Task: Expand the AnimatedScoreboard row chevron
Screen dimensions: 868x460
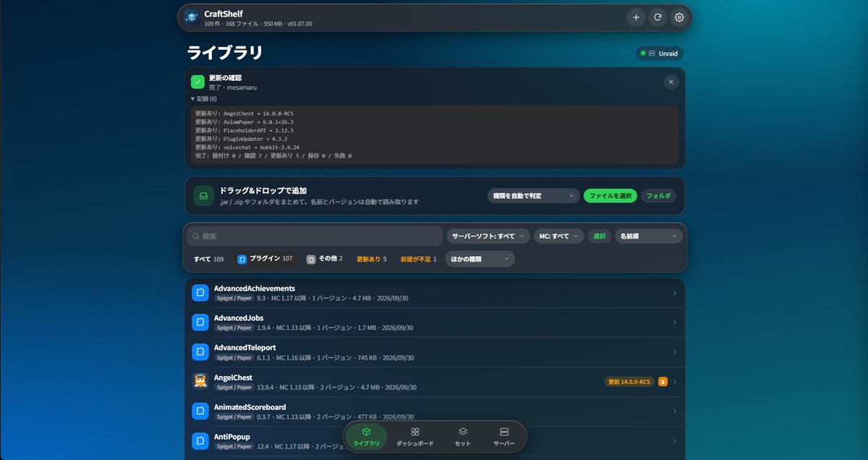Action: tap(674, 411)
